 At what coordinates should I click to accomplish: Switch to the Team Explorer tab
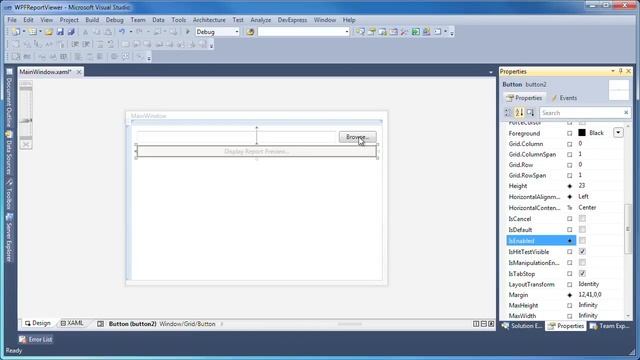pyautogui.click(x=609, y=326)
